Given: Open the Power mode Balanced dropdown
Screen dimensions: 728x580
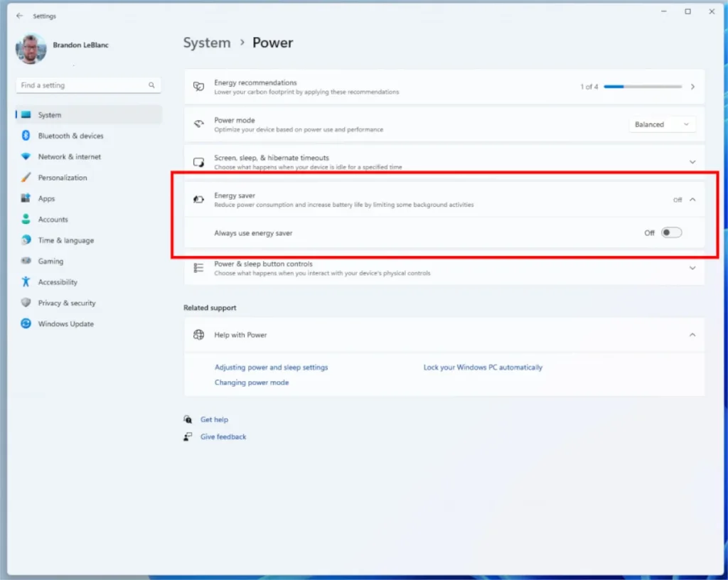Looking at the screenshot, I should pyautogui.click(x=661, y=124).
